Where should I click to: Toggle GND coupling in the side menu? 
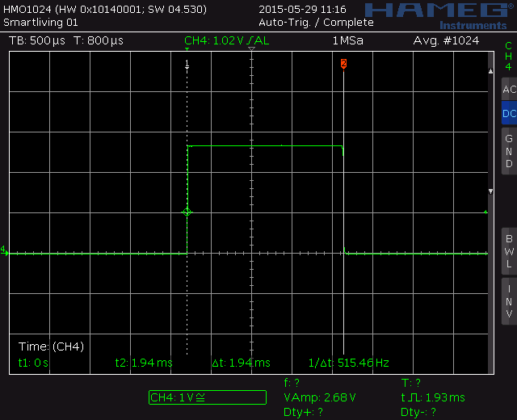tap(508, 151)
